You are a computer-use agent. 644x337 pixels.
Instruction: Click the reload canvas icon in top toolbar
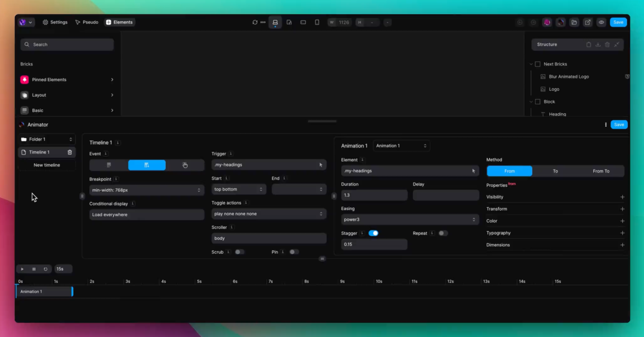[x=255, y=22]
